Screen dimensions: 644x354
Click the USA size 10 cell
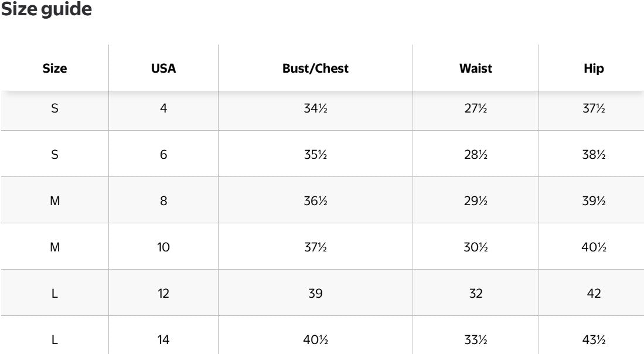pos(163,247)
